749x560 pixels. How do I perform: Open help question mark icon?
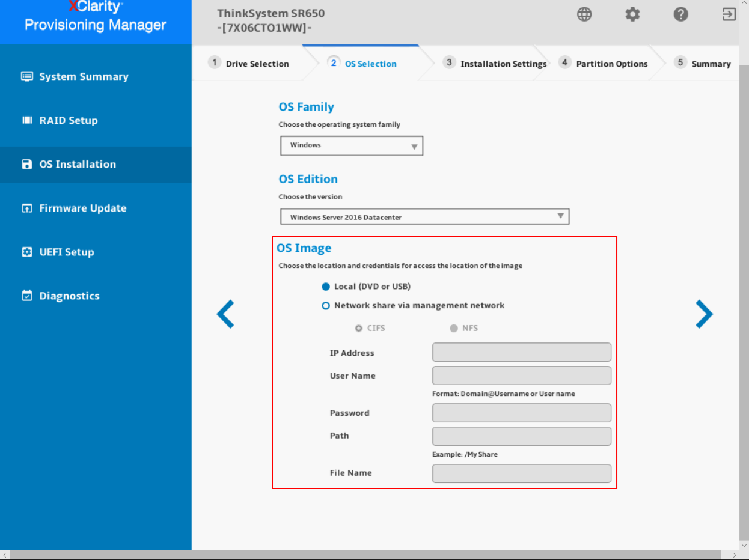tap(680, 14)
